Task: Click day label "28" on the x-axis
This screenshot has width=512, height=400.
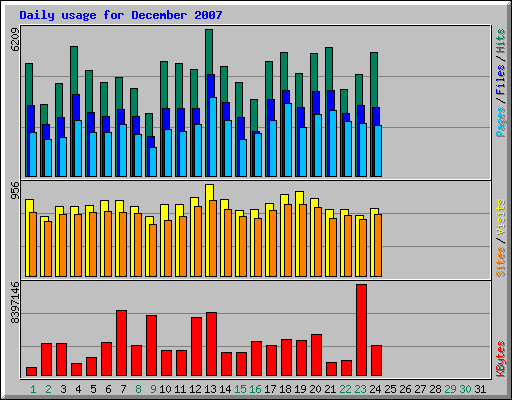Action: (435, 389)
